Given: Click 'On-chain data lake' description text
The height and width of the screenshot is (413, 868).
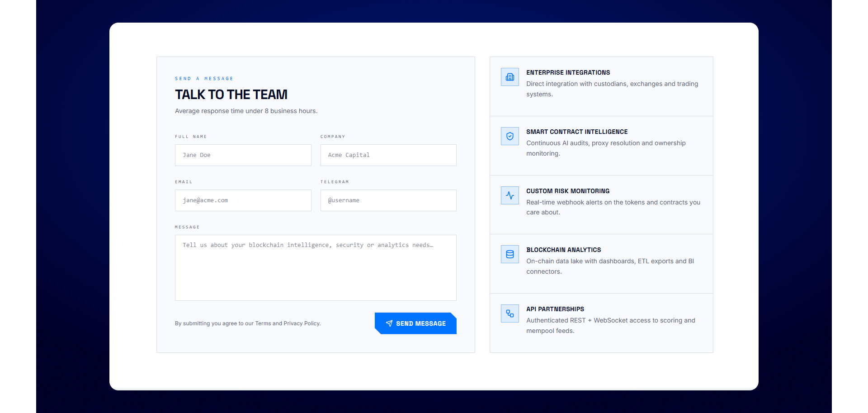Looking at the screenshot, I should tap(610, 266).
